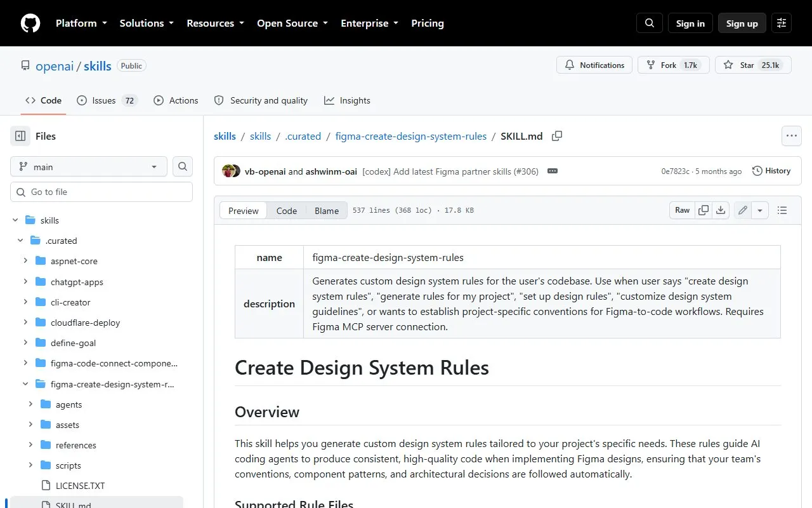Open scripts folder in tree
The height and width of the screenshot is (508, 812).
[x=69, y=465]
